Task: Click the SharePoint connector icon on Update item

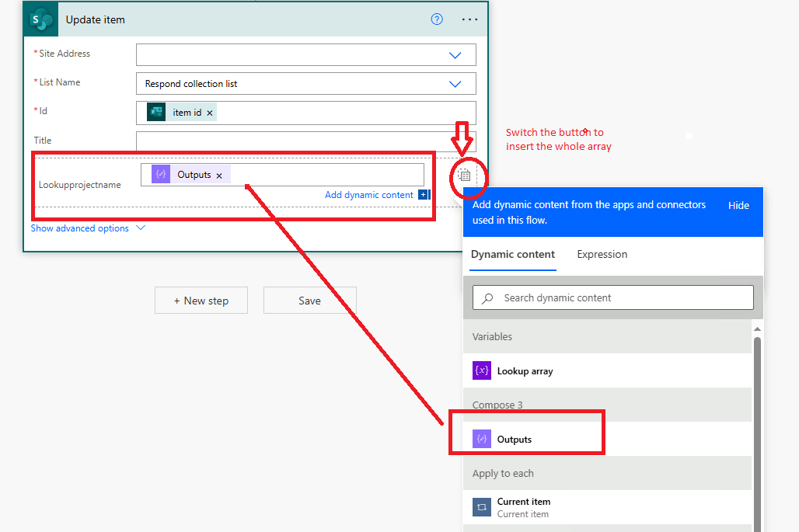Action: tap(40, 19)
